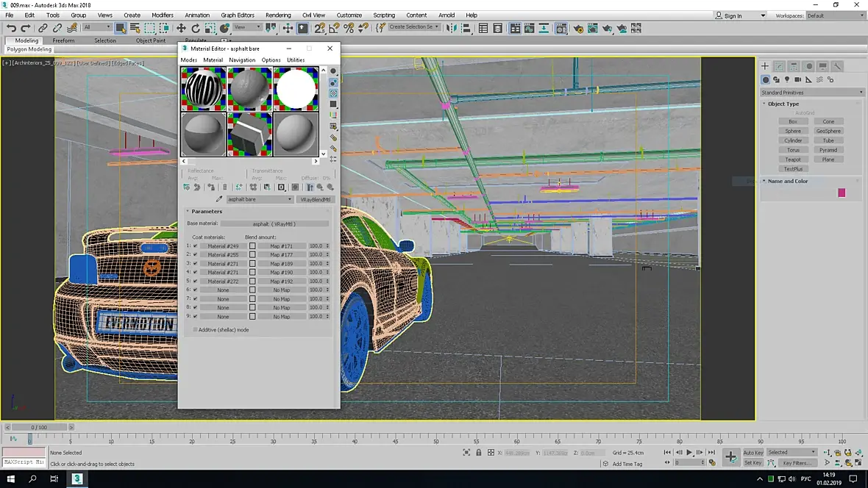Activate the Rotate tool icon
This screenshot has height=488, width=868.
coord(196,28)
